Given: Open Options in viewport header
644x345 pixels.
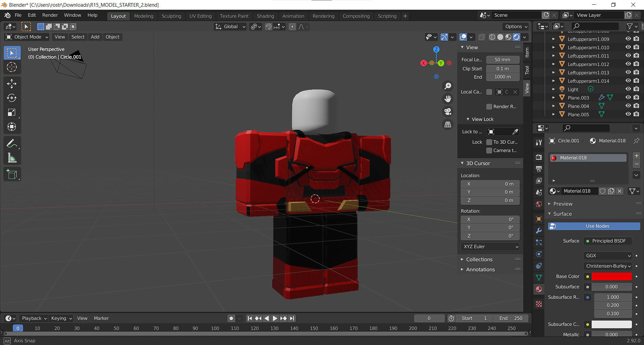Looking at the screenshot, I should point(516,26).
